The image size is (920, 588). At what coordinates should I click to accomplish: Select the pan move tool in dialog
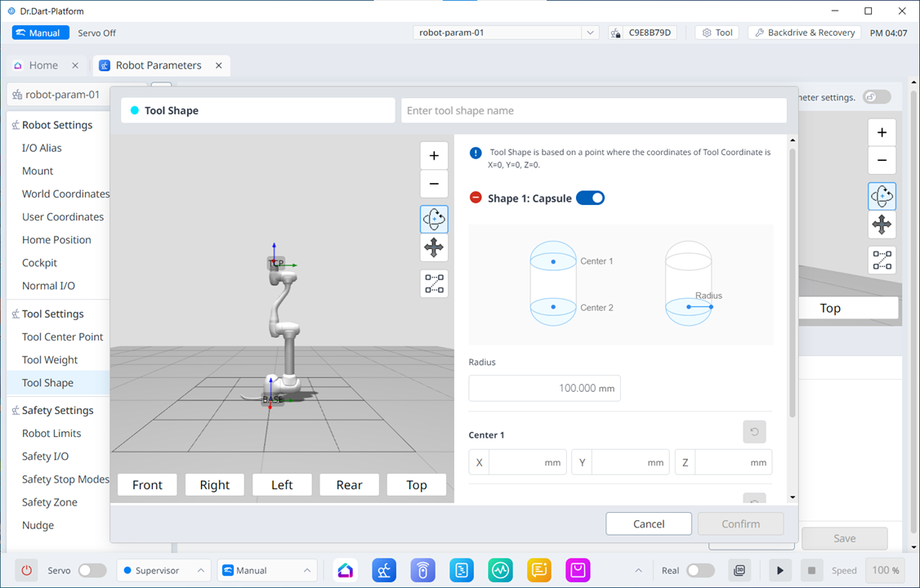click(x=434, y=247)
